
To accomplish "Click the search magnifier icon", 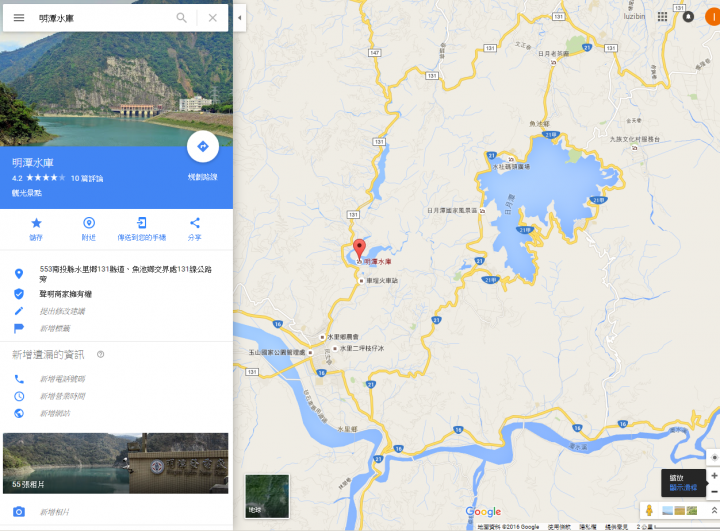I will [181, 18].
